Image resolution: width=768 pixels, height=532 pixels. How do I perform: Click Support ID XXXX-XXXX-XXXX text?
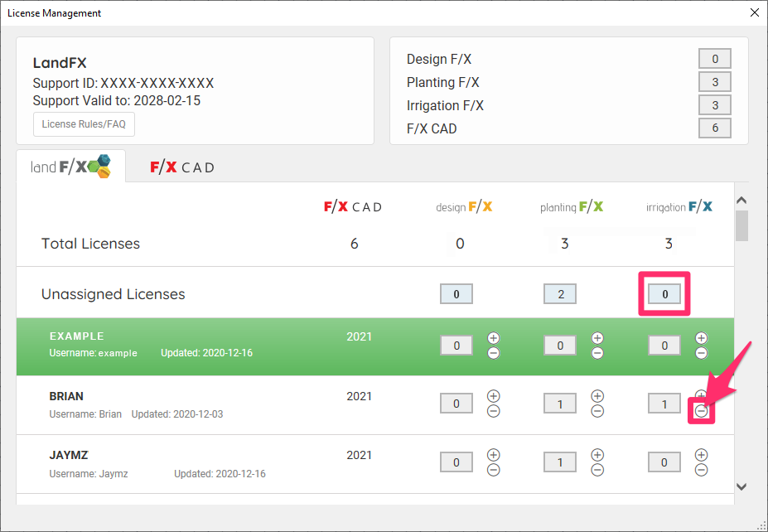pos(123,83)
